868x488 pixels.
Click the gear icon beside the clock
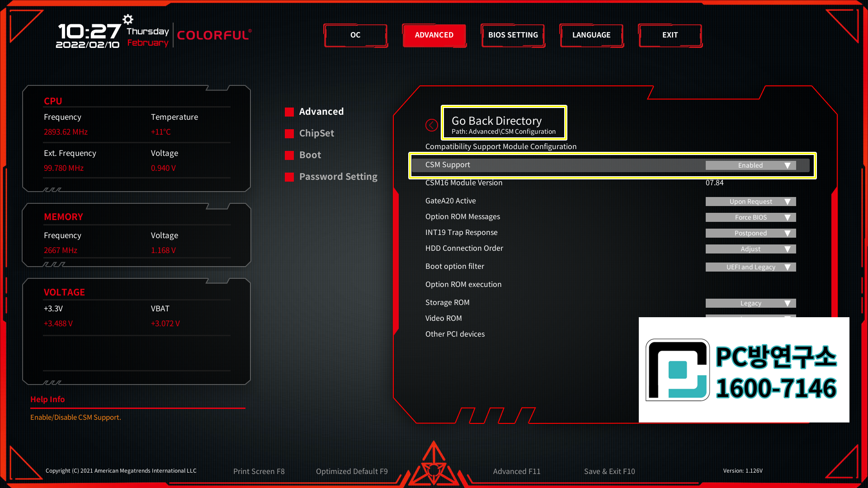coord(128,19)
